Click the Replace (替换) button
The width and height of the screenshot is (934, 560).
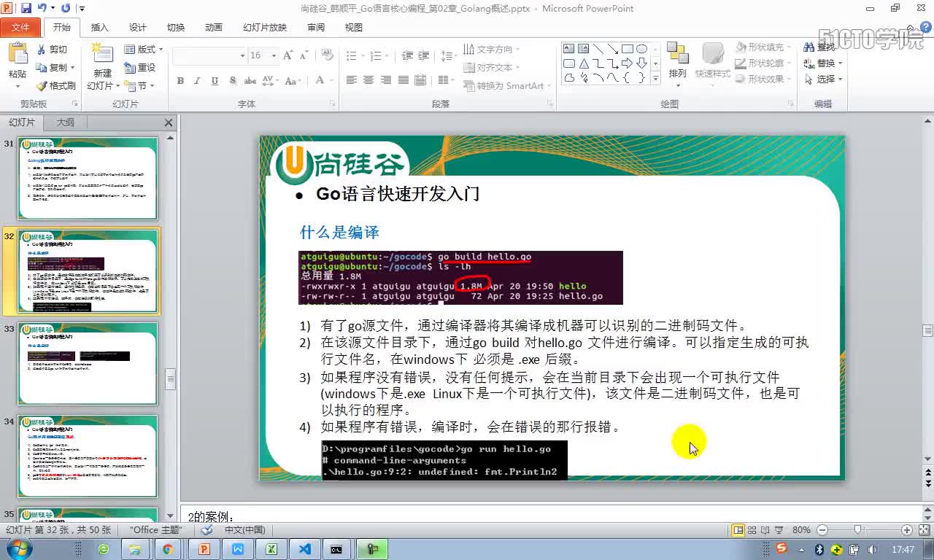coord(822,63)
